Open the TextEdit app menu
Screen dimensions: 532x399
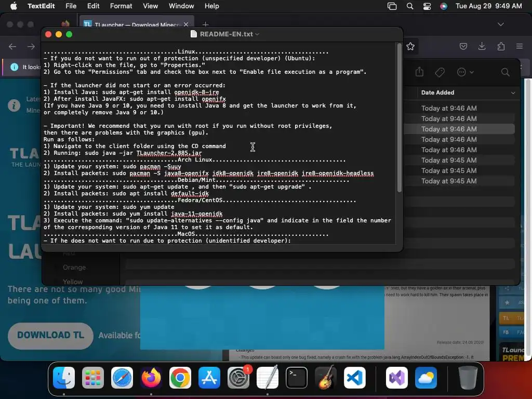(41, 6)
